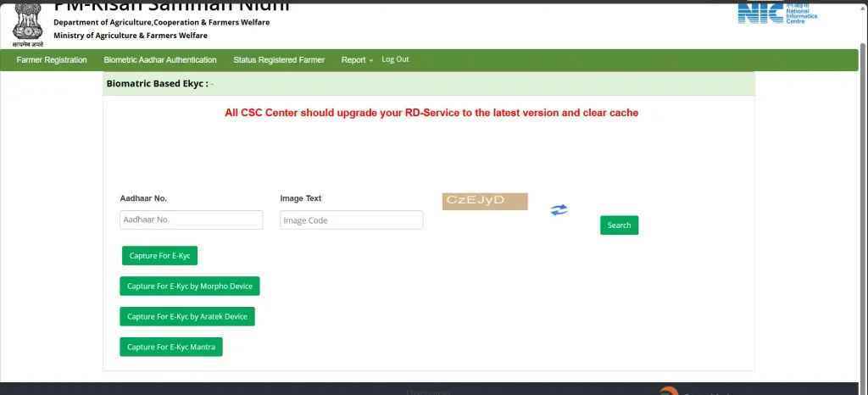
Task: Click the captcha refresh arrows icon
Action: click(x=559, y=209)
